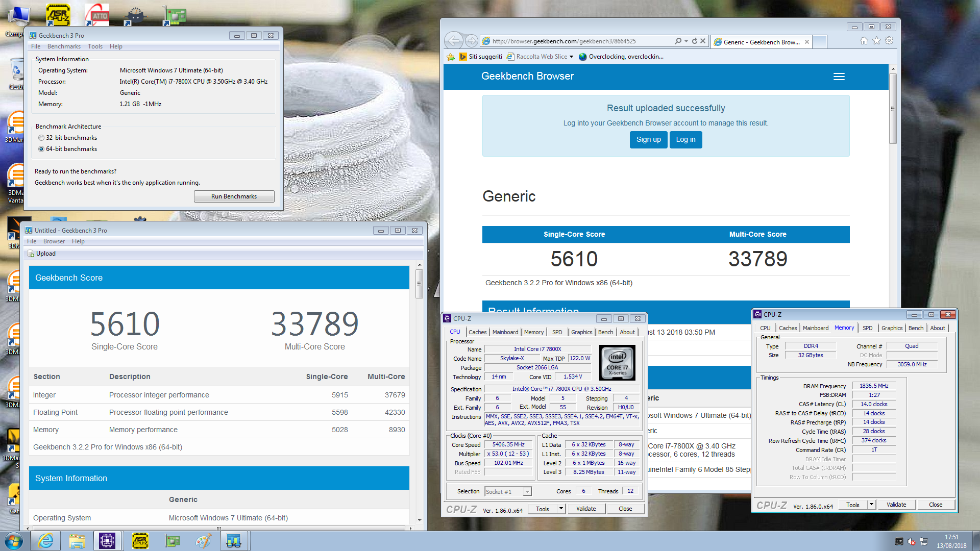The image size is (980, 551).
Task: Stop loading page with the X icon
Action: (x=703, y=41)
